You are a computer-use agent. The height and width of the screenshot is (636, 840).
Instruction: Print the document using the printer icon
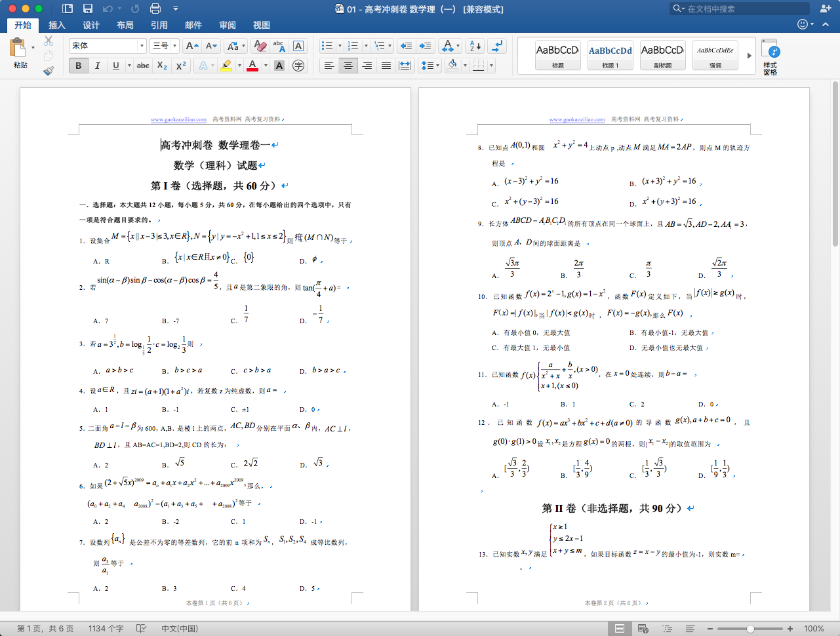[x=155, y=9]
